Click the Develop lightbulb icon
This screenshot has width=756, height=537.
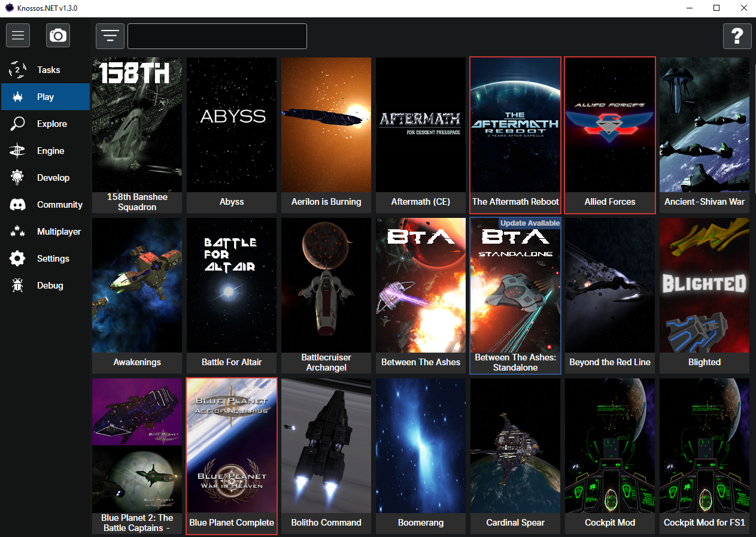tap(17, 178)
